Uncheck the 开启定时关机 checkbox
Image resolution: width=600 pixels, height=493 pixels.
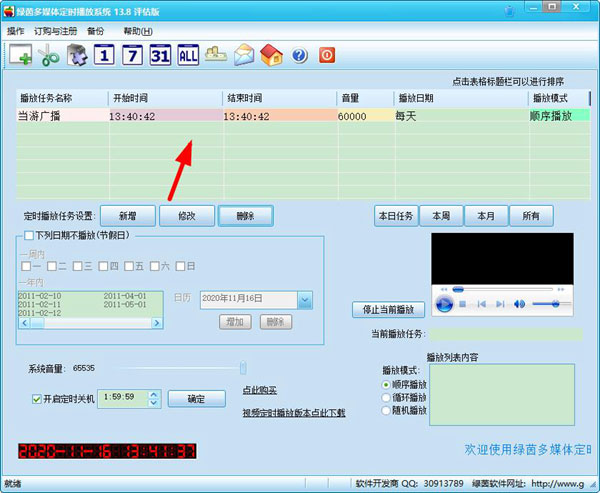click(38, 399)
